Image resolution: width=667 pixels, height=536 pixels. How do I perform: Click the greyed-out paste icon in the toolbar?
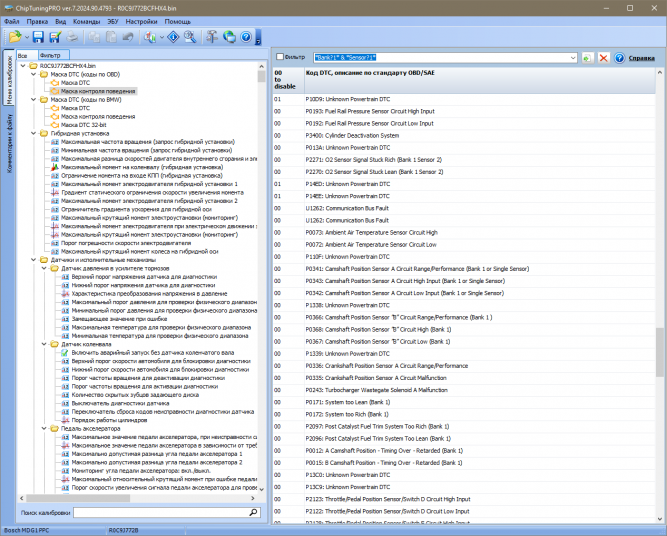pos(111,37)
